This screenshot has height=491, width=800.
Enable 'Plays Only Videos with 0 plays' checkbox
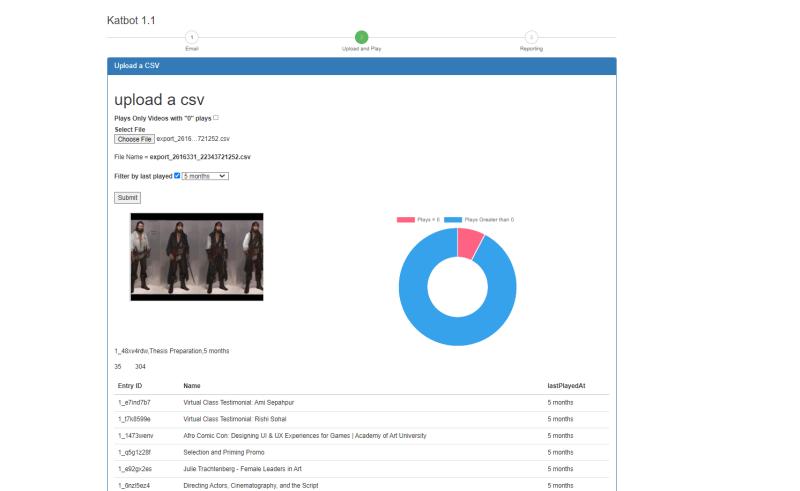pos(215,118)
